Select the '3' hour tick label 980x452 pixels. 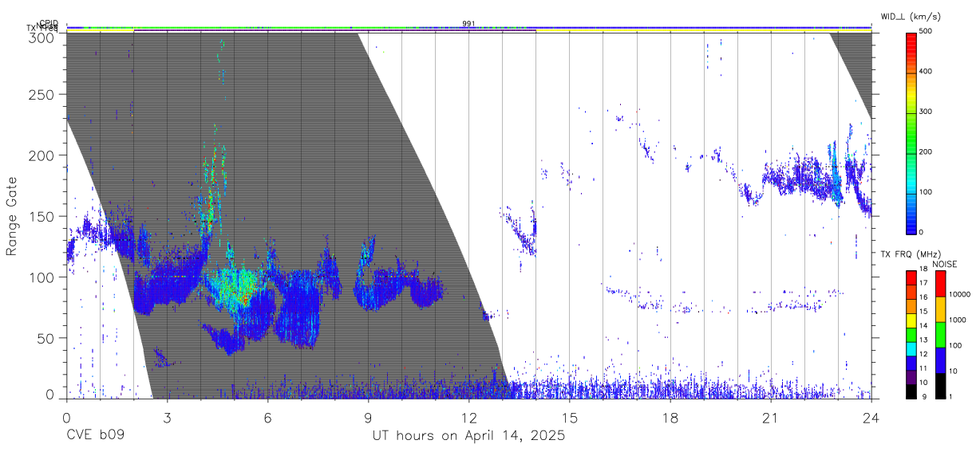167,419
